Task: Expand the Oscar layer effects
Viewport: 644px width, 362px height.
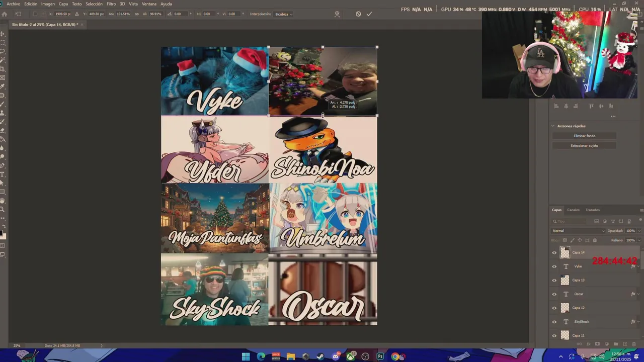Action: point(639,294)
